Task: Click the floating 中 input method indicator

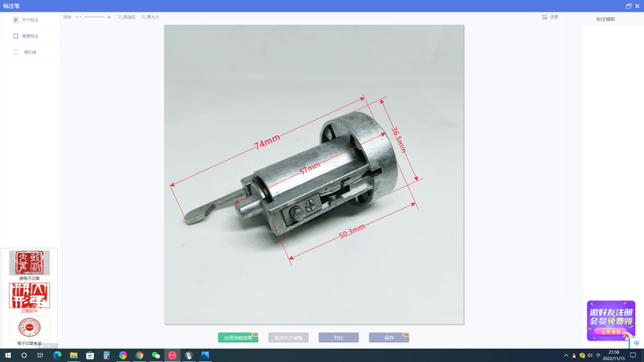Action: [x=637, y=343]
